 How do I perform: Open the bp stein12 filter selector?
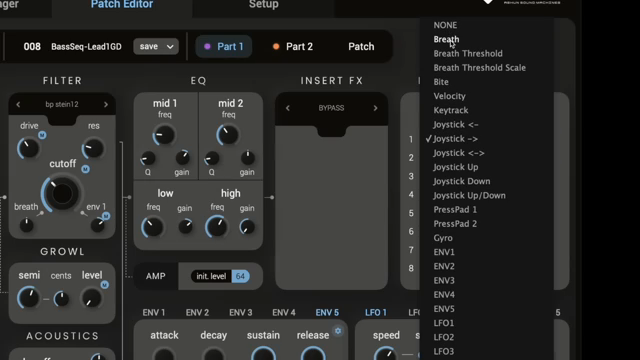click(62, 104)
